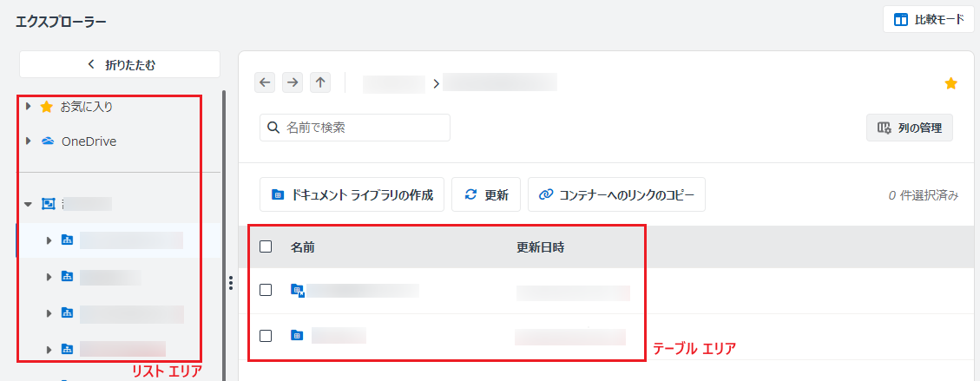980x381 pixels.
Task: Open the 比較モード comparison mode
Action: pyautogui.click(x=929, y=19)
